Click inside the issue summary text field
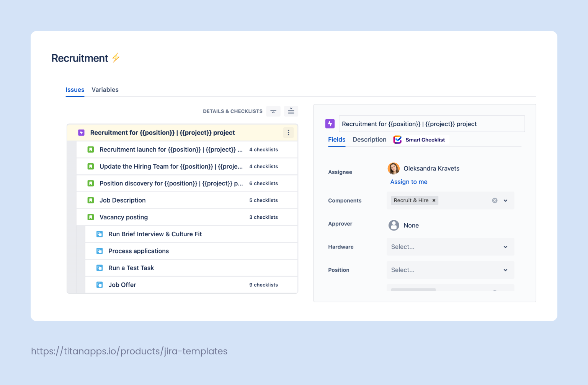 coord(432,123)
